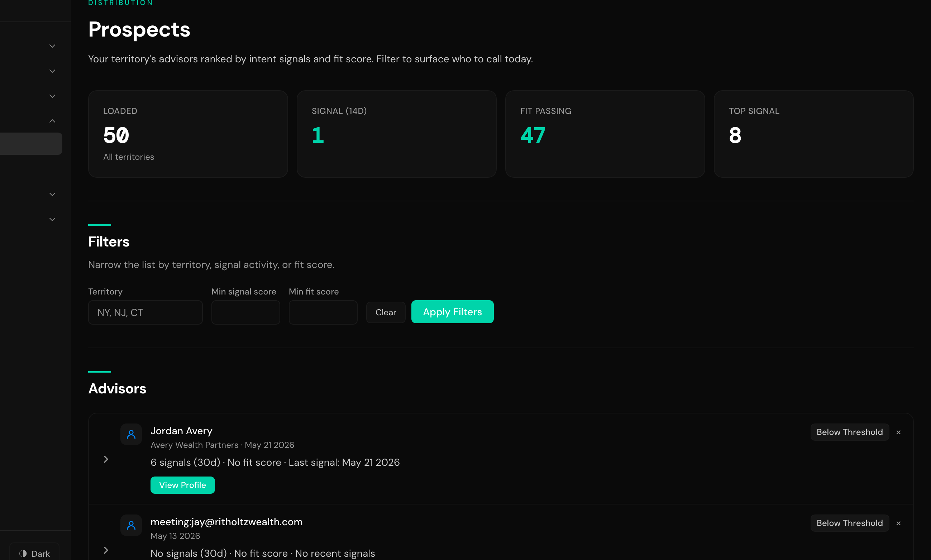Expand the meeting:jay@ritholtzwealth.com advisor row

coord(106,550)
